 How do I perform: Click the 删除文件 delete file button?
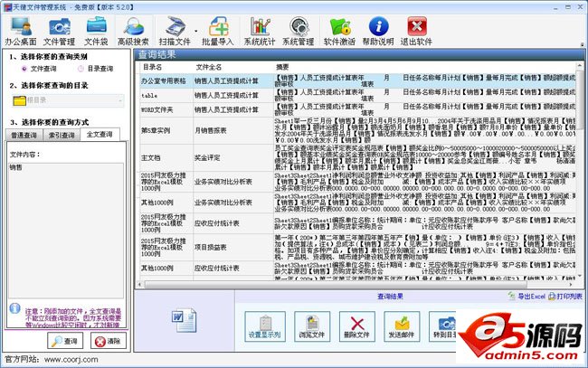pyautogui.click(x=356, y=326)
